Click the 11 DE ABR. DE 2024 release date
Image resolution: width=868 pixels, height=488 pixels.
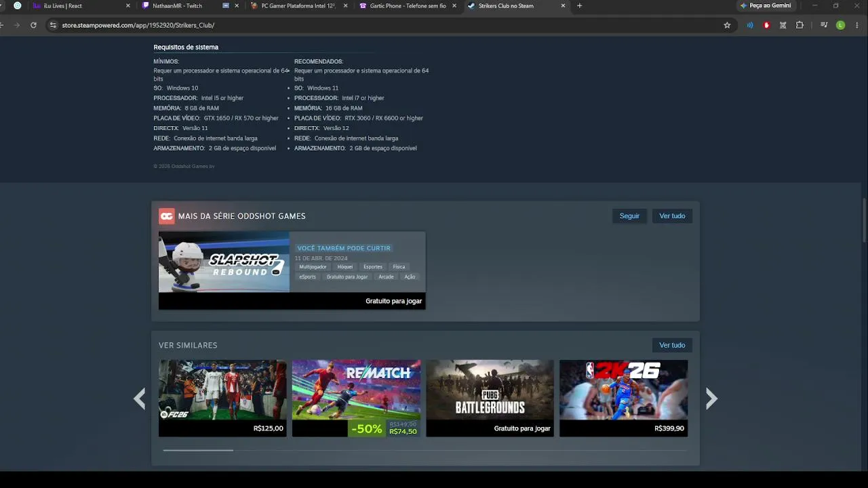pyautogui.click(x=321, y=258)
